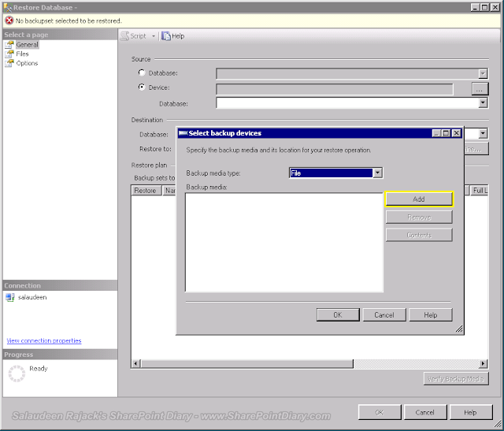This screenshot has height=431, width=504.
Task: Open View connection properties link
Action: point(44,340)
